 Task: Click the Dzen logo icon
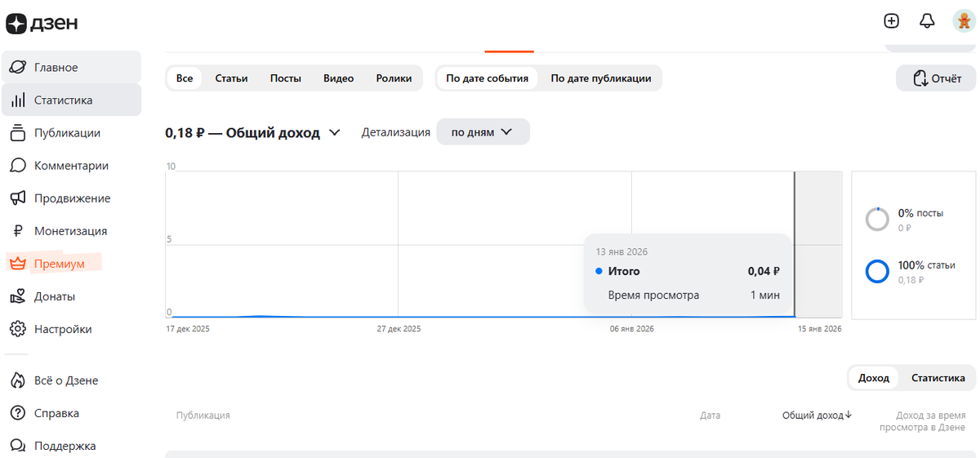[x=16, y=24]
